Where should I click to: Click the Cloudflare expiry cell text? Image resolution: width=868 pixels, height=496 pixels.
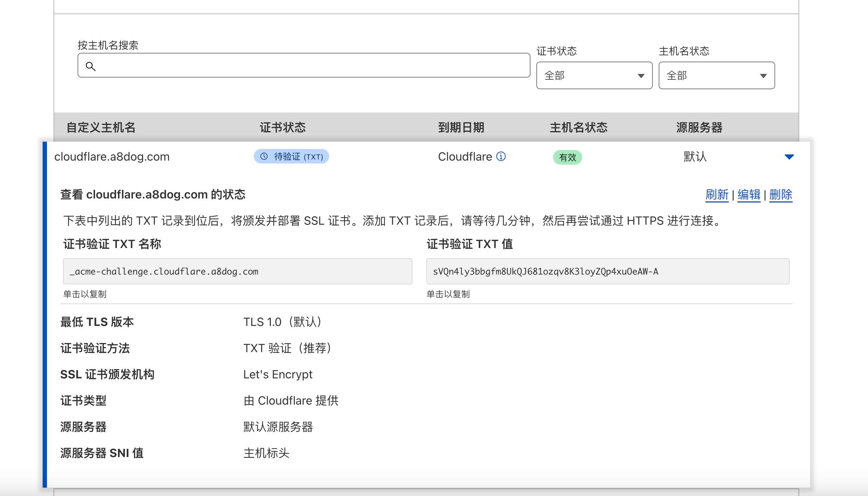click(465, 157)
